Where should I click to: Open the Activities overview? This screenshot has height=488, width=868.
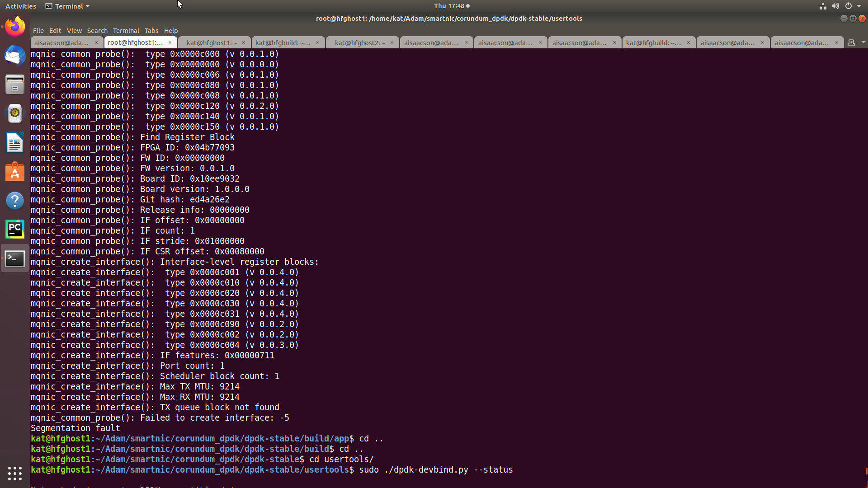tap(20, 6)
